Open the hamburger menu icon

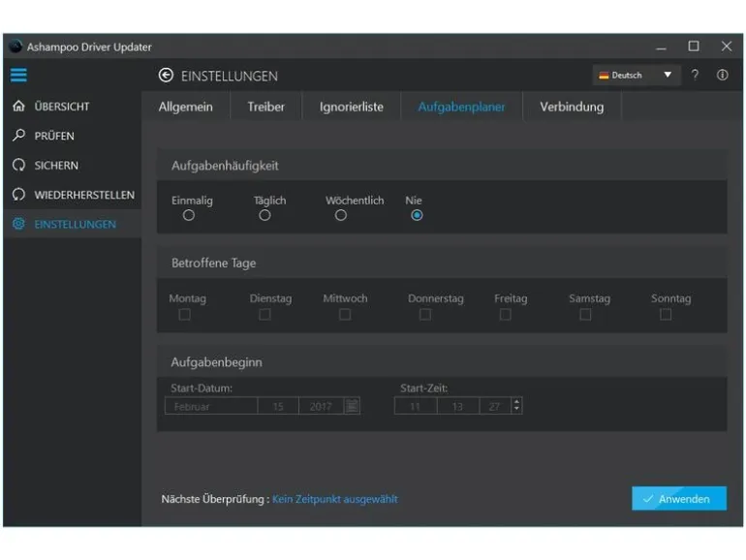tap(18, 76)
